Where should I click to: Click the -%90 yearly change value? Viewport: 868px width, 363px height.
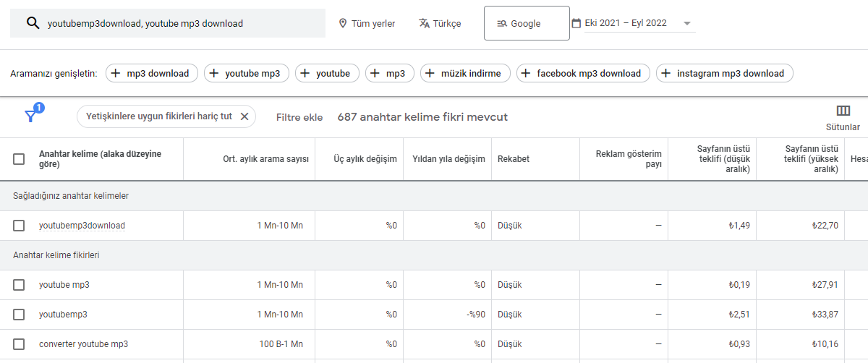click(475, 315)
